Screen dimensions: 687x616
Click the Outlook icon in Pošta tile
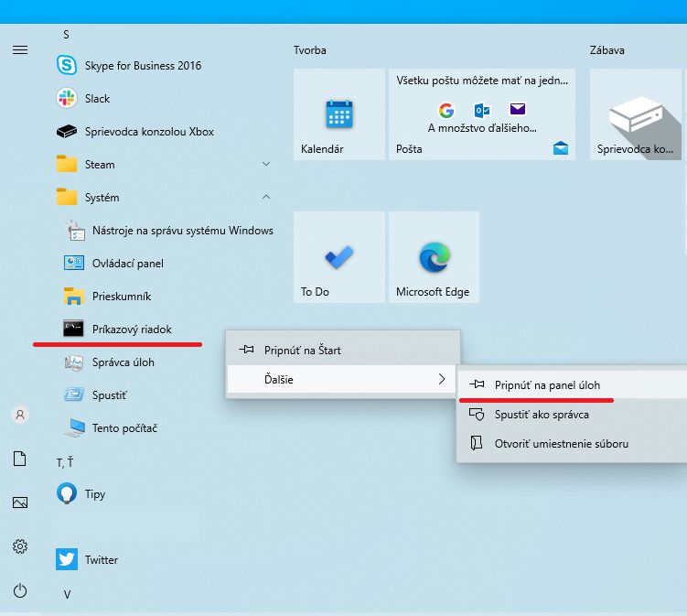point(482,111)
